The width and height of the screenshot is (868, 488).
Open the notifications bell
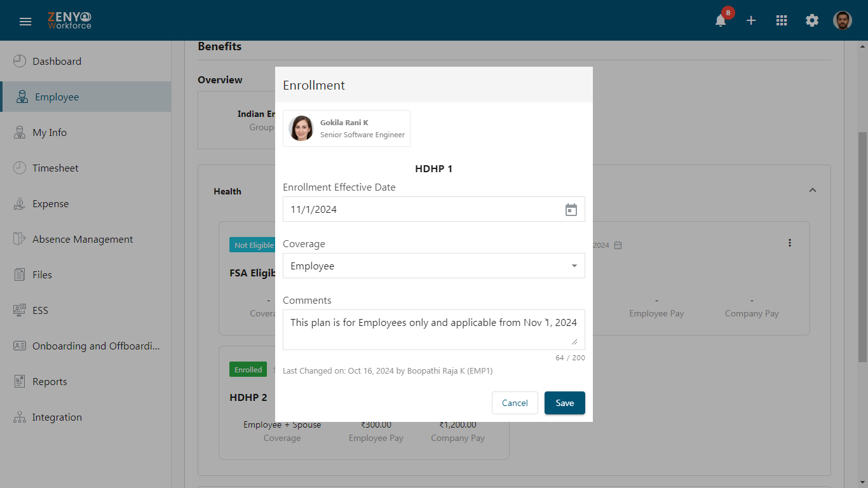click(x=721, y=20)
